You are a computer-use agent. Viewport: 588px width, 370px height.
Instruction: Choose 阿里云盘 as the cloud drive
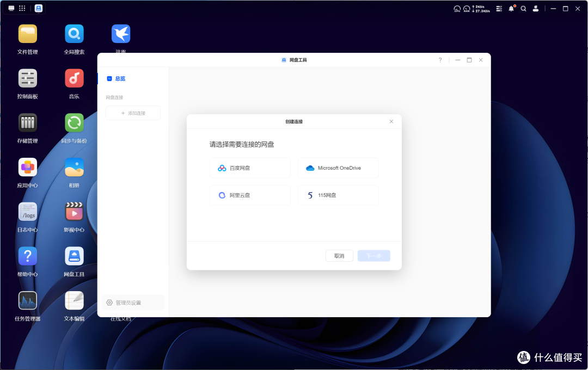(250, 195)
